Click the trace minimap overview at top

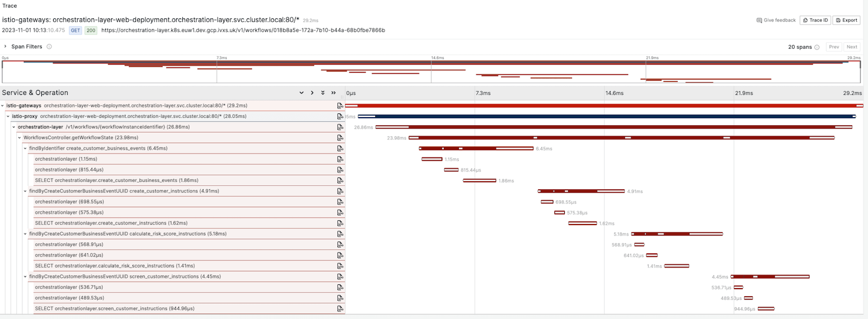431,72
